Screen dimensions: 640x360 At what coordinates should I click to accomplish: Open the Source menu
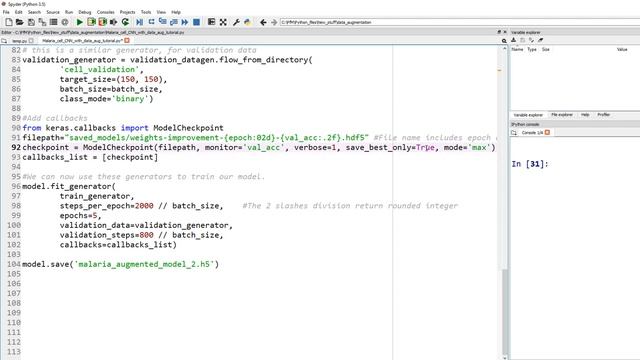click(x=53, y=12)
